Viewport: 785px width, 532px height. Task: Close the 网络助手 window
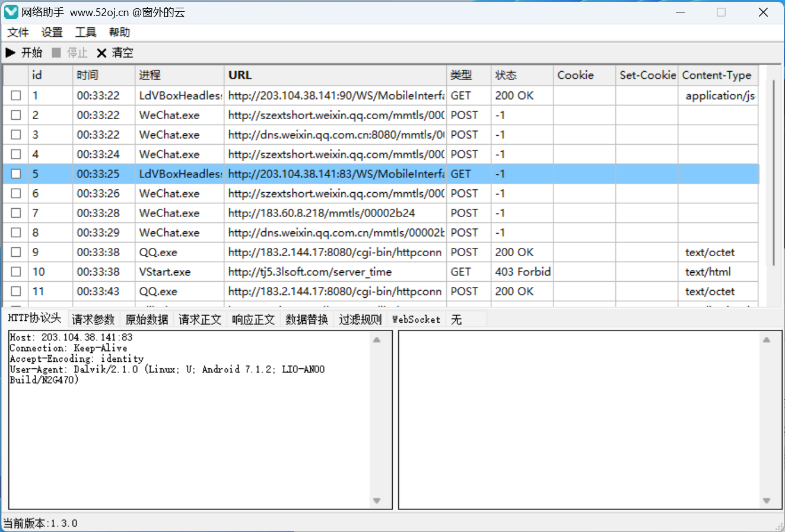click(x=764, y=12)
